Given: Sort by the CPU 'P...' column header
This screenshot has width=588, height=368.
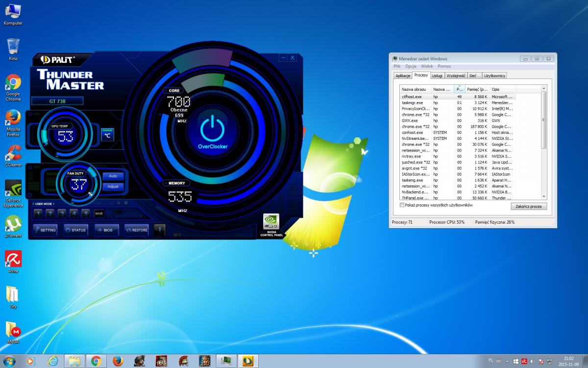Looking at the screenshot, I should 459,89.
